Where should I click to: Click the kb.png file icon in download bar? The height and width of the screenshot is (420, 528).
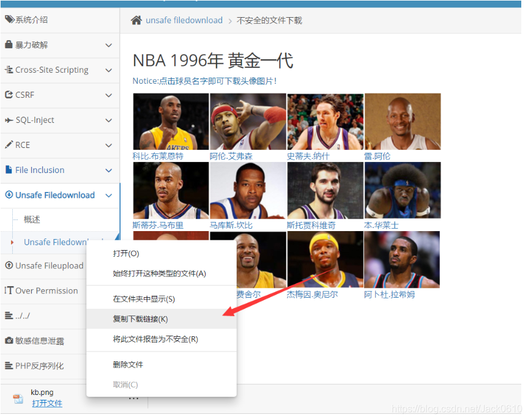[x=18, y=399]
